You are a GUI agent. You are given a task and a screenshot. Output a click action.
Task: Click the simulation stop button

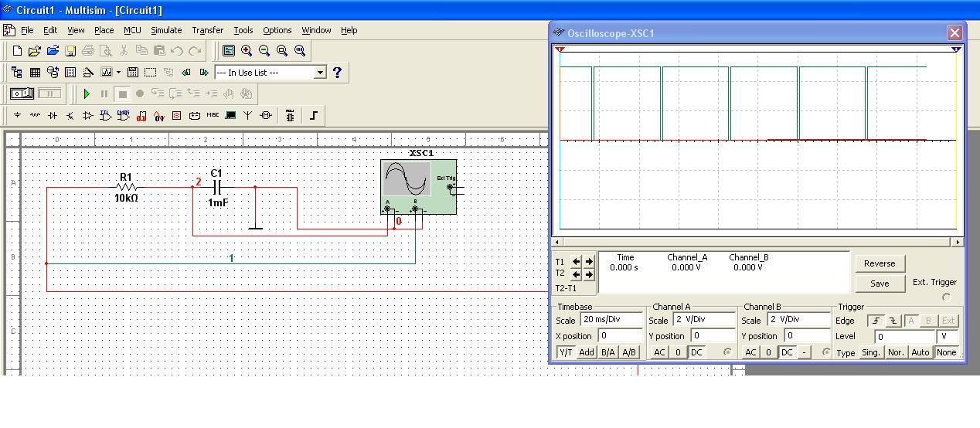tap(122, 94)
